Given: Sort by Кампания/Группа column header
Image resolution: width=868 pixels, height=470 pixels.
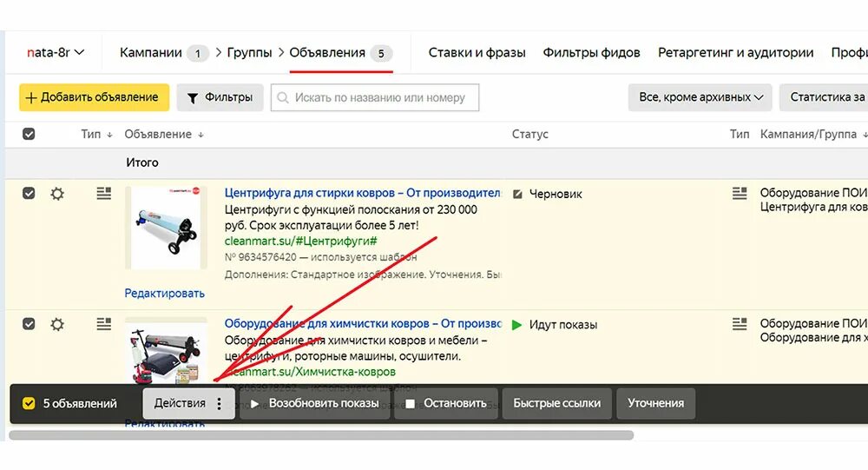Looking at the screenshot, I should (x=812, y=134).
